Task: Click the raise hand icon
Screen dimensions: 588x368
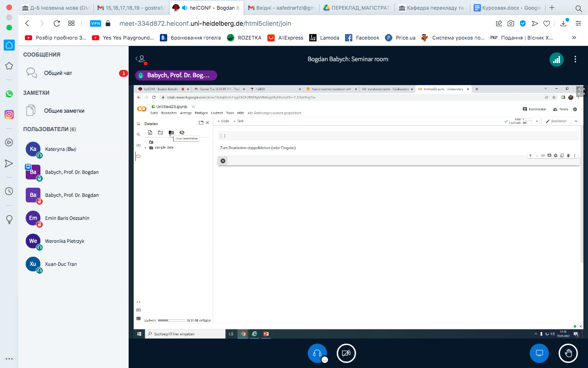Action: pos(568,353)
